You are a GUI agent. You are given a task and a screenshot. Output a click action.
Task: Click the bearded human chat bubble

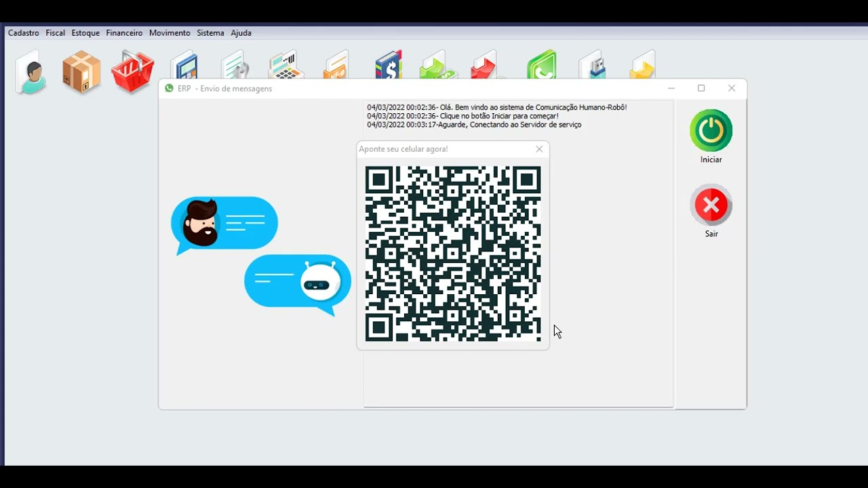click(x=224, y=225)
